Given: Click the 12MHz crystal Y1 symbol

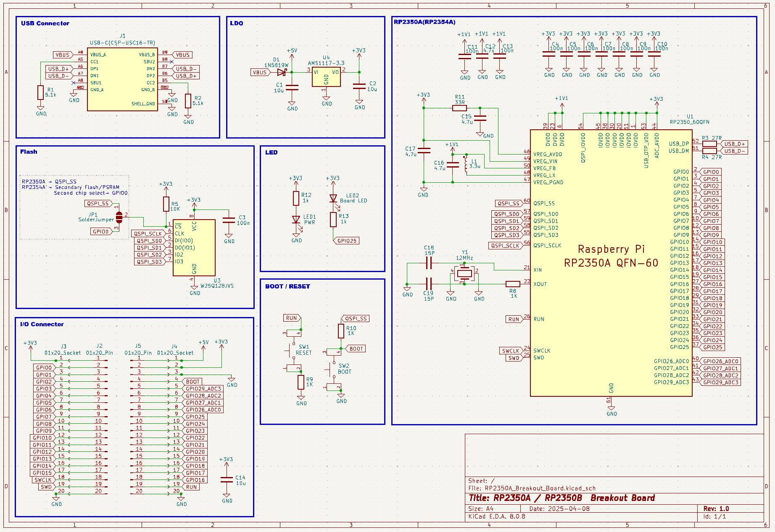Looking at the screenshot, I should (464, 273).
